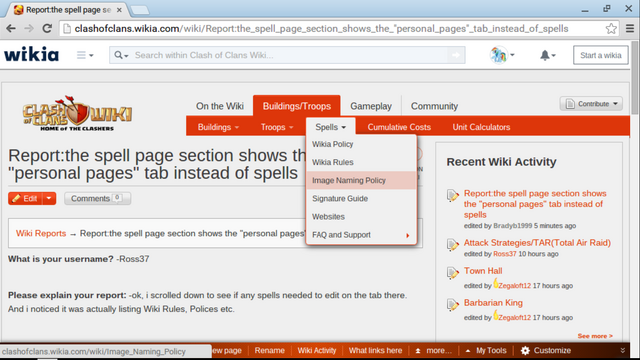Screen dimensions: 640x360
Task: Open Unit Calculators page
Action: pos(481,127)
